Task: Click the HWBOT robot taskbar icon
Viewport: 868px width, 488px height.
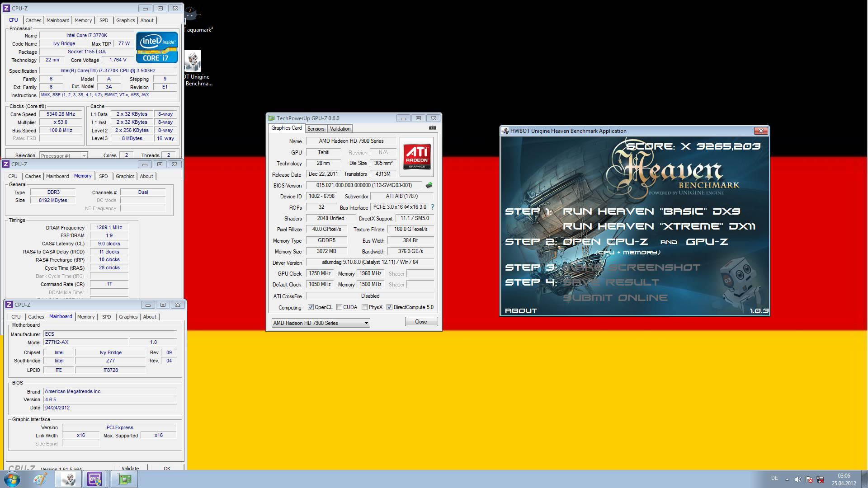Action: [x=68, y=479]
